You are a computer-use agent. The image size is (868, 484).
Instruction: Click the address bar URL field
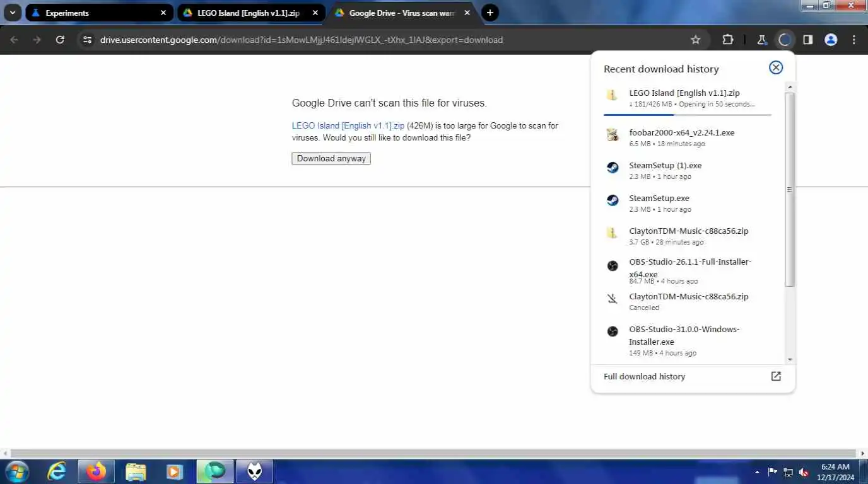pos(391,40)
